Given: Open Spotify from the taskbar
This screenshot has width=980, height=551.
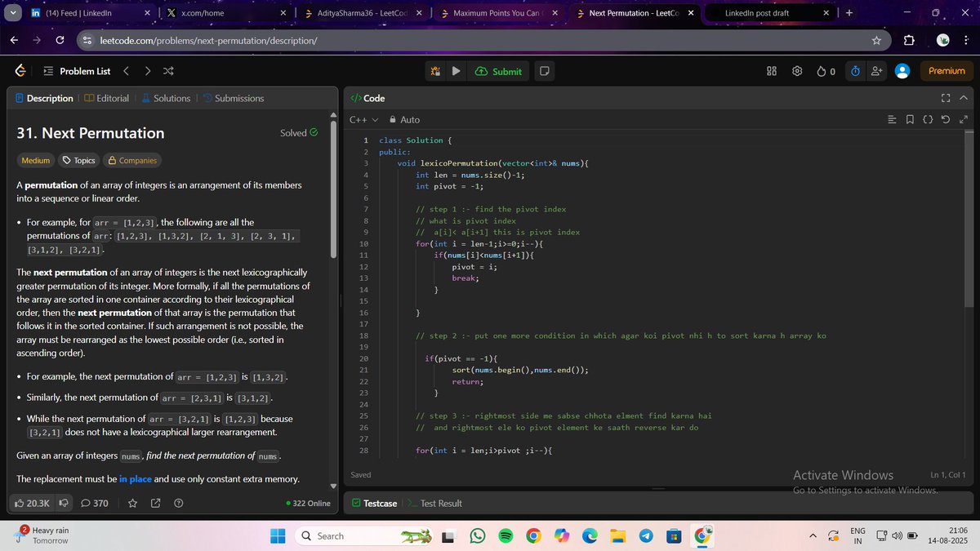Looking at the screenshot, I should (x=505, y=535).
